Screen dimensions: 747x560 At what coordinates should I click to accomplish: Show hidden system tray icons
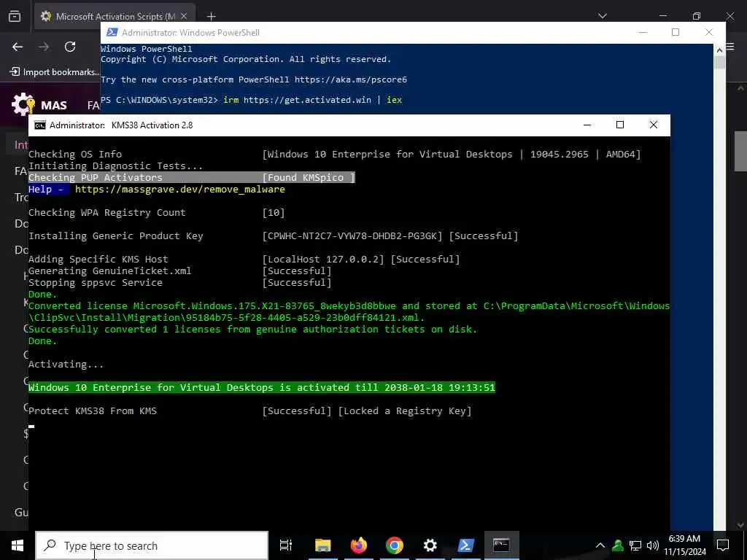[x=600, y=545]
